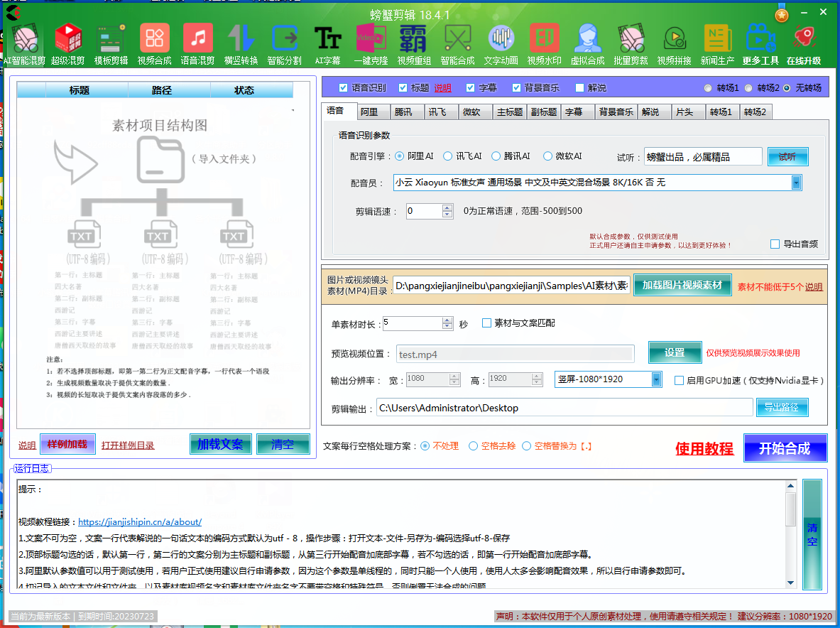The height and width of the screenshot is (628, 840).
Task: Tick the 启用GPU加速 checkbox
Action: tap(679, 380)
